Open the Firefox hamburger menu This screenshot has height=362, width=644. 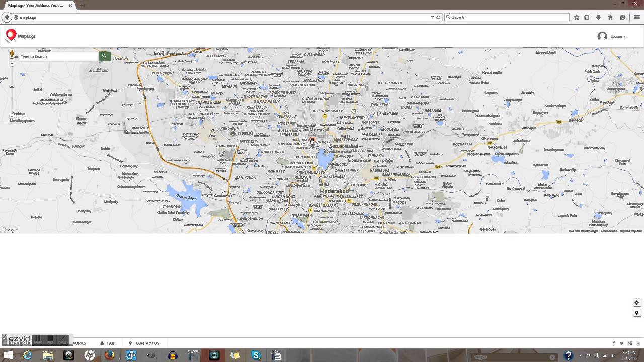pos(637,17)
